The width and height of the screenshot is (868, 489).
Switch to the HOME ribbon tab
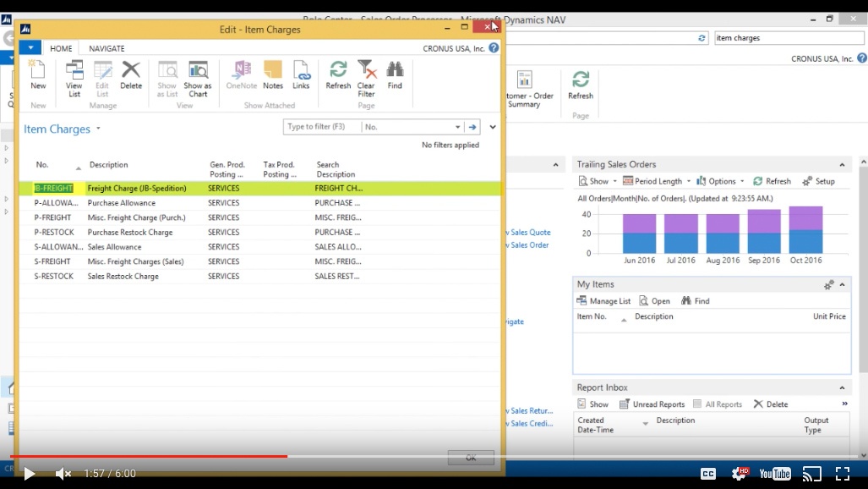tap(61, 48)
